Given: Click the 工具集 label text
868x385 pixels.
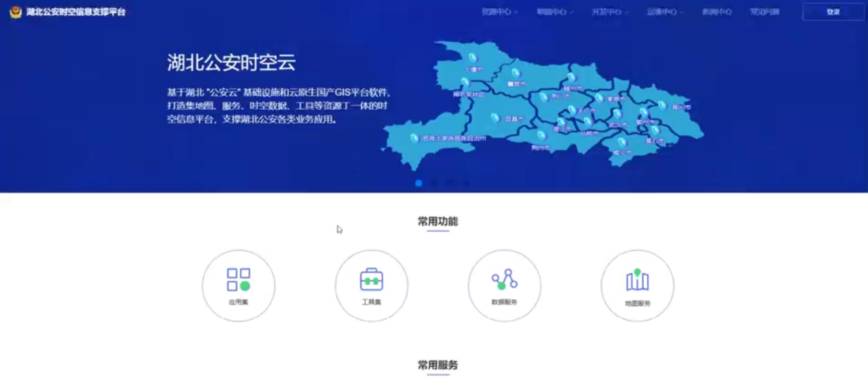Looking at the screenshot, I should tap(372, 302).
